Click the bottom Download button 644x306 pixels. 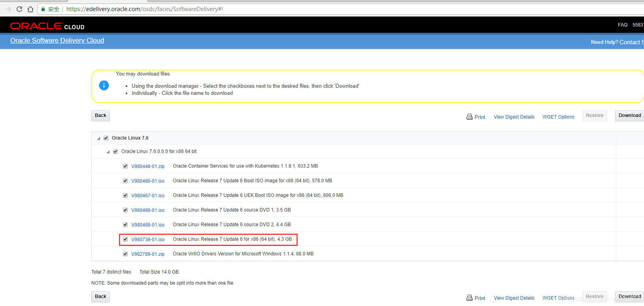coord(630,297)
